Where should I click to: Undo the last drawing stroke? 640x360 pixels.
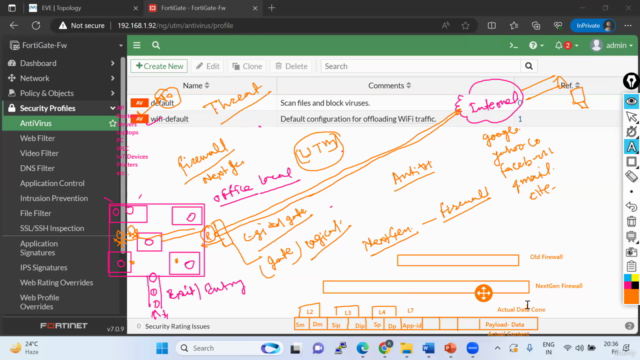click(x=631, y=207)
